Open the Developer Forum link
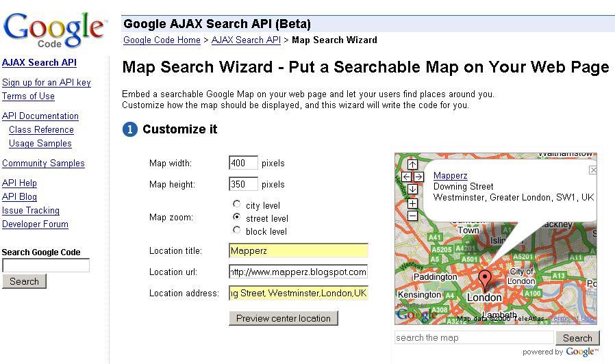The height and width of the screenshot is (364, 615). pyautogui.click(x=35, y=224)
